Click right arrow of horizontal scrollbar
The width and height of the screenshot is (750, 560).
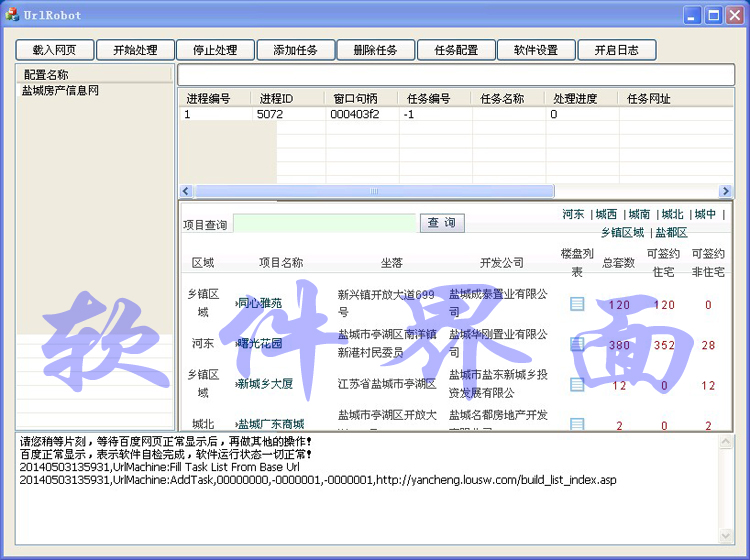click(726, 191)
